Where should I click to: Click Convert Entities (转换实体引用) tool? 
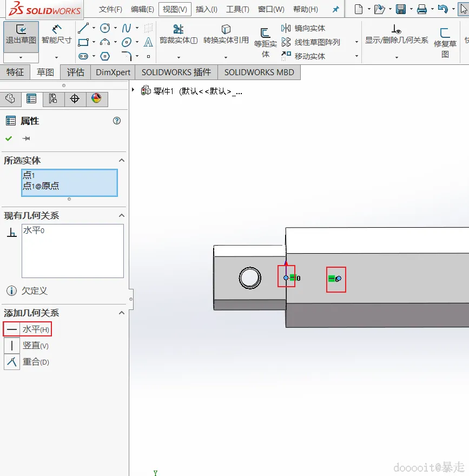pos(226,34)
